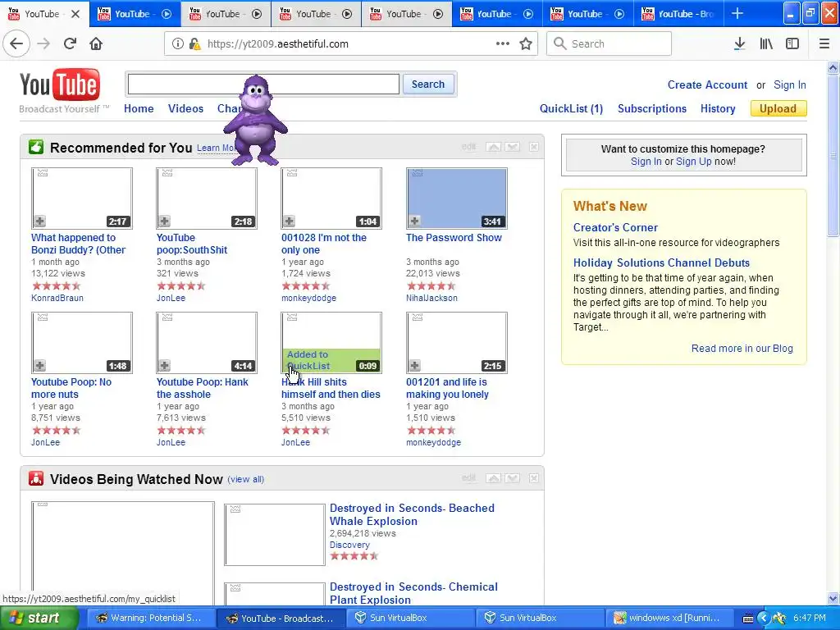Screen dimensions: 840x630
Task: Go back with the browser back arrow
Action: tap(16, 43)
